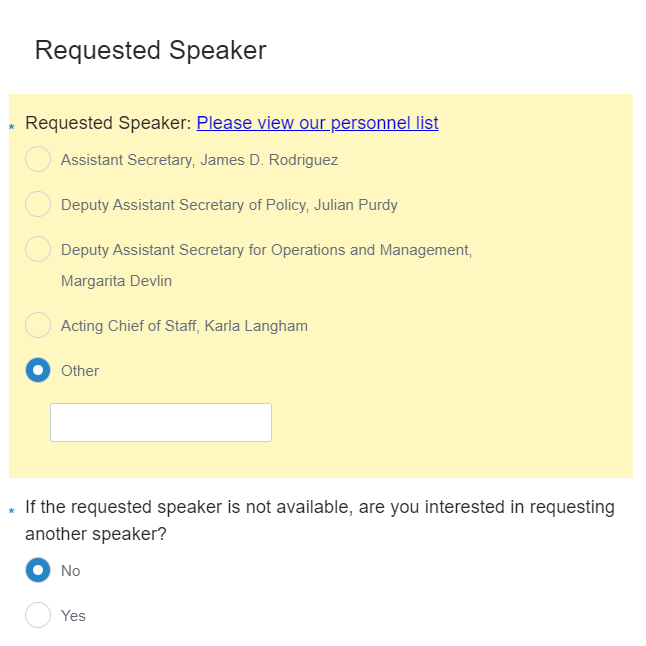646x646 pixels.
Task: Select the Other speaker radio button
Action: (38, 370)
